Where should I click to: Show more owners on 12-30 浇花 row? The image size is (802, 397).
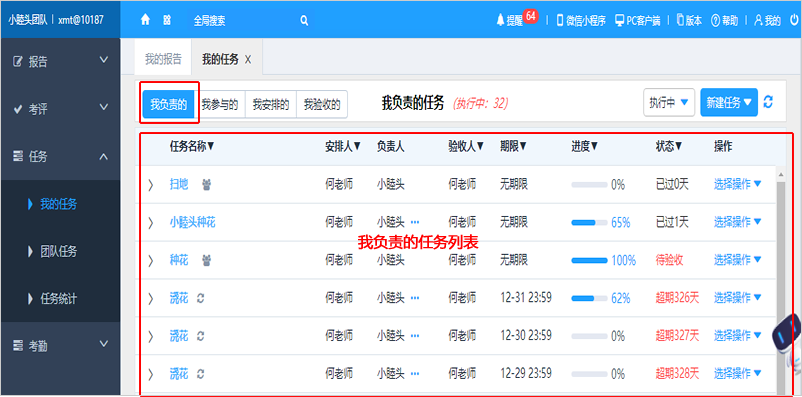point(415,336)
